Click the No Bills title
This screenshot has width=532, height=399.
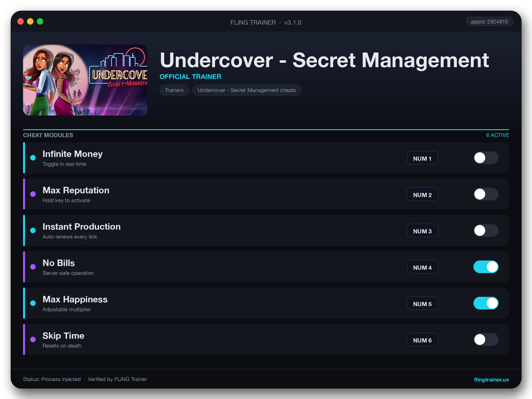59,263
